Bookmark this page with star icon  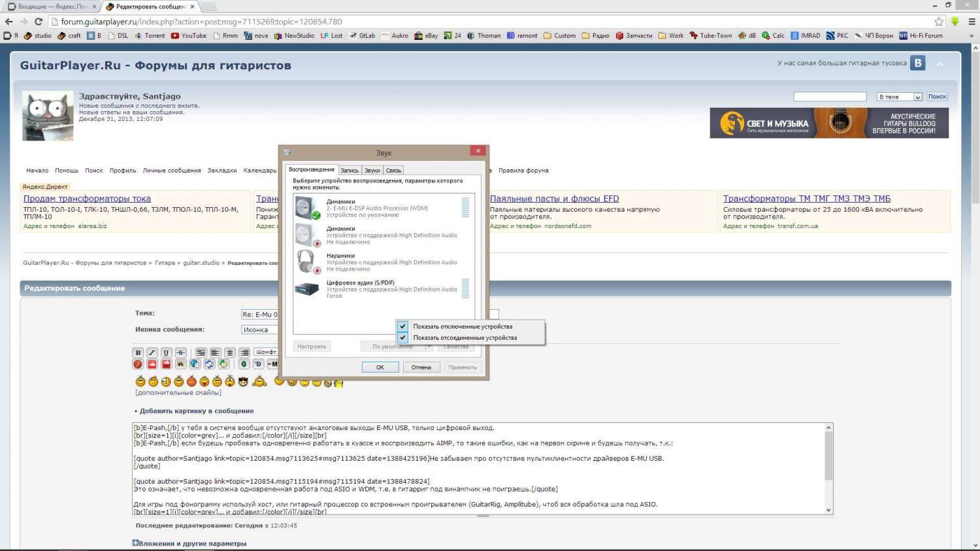pos(939,22)
